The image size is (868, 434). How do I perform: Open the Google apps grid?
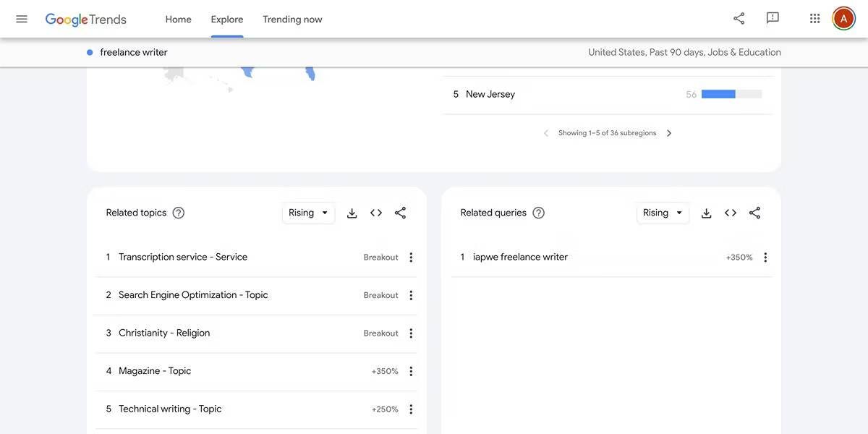pyautogui.click(x=814, y=19)
